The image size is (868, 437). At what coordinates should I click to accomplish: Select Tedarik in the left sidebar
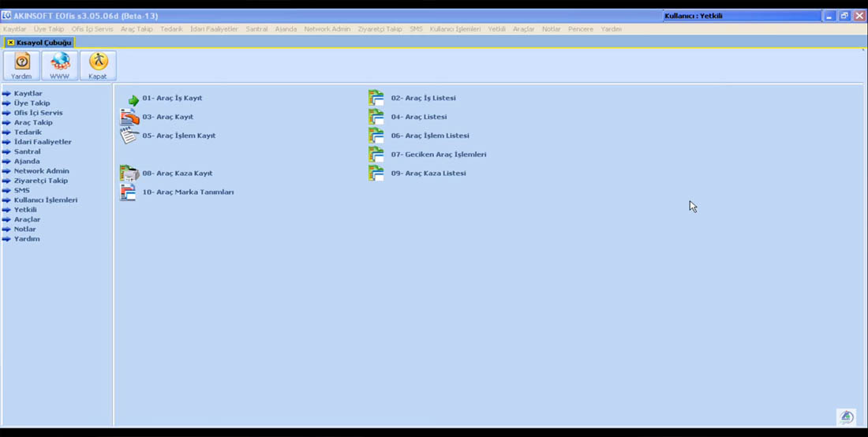(x=28, y=133)
